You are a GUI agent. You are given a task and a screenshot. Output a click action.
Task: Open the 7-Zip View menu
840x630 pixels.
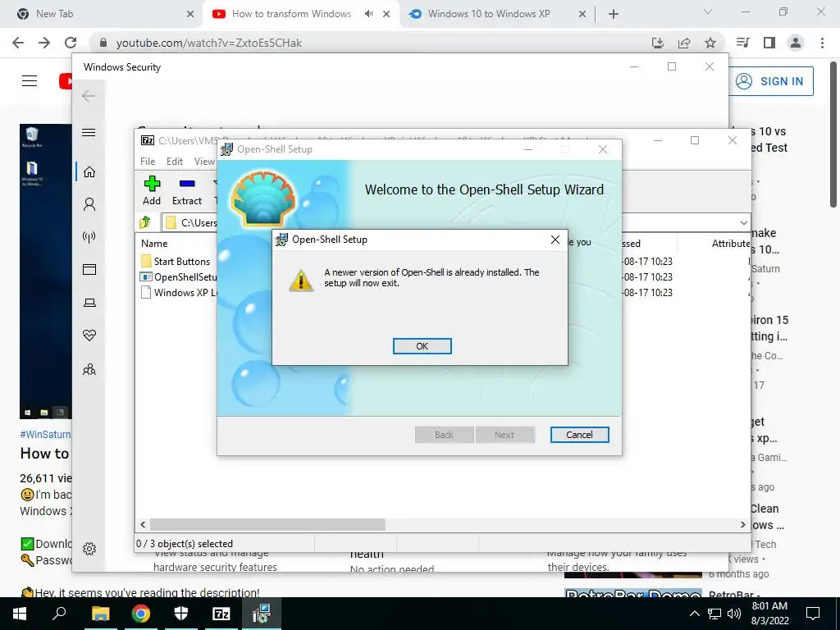[204, 162]
